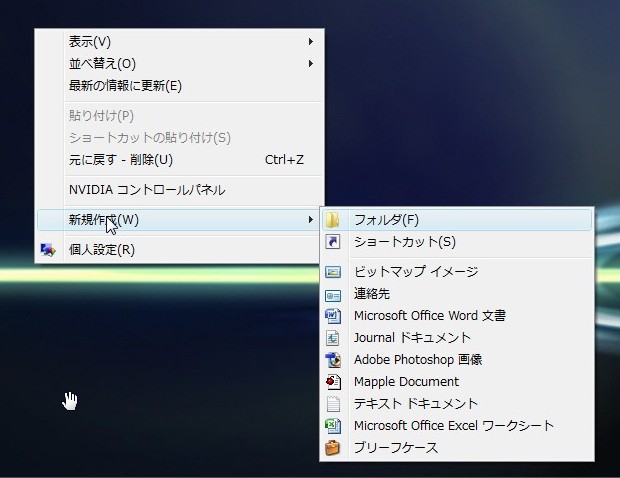Screen dimensions: 620x478
Task: Choose 最新の情報に更新(E) to refresh
Action: (x=180, y=86)
